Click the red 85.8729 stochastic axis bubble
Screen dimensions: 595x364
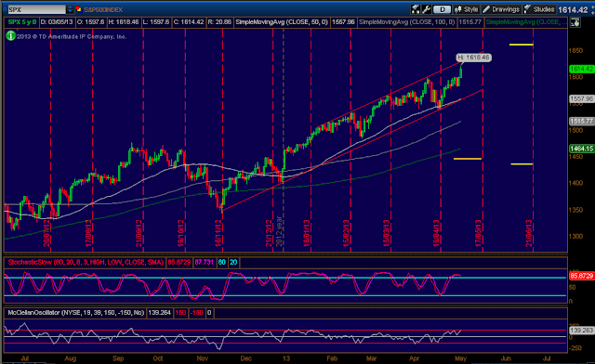pyautogui.click(x=581, y=276)
